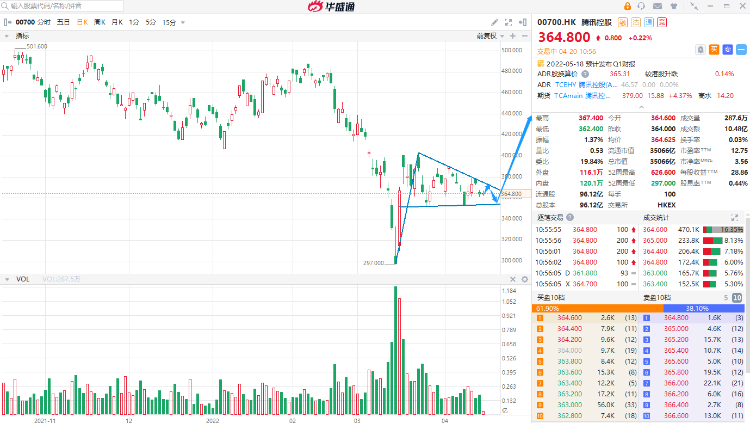Screen dimensions: 750x423
Task: Collapse the 指标 indicator section
Action: tap(8, 36)
